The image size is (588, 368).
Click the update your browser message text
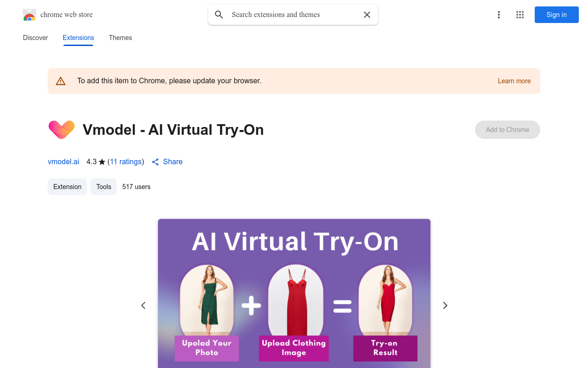[169, 81]
